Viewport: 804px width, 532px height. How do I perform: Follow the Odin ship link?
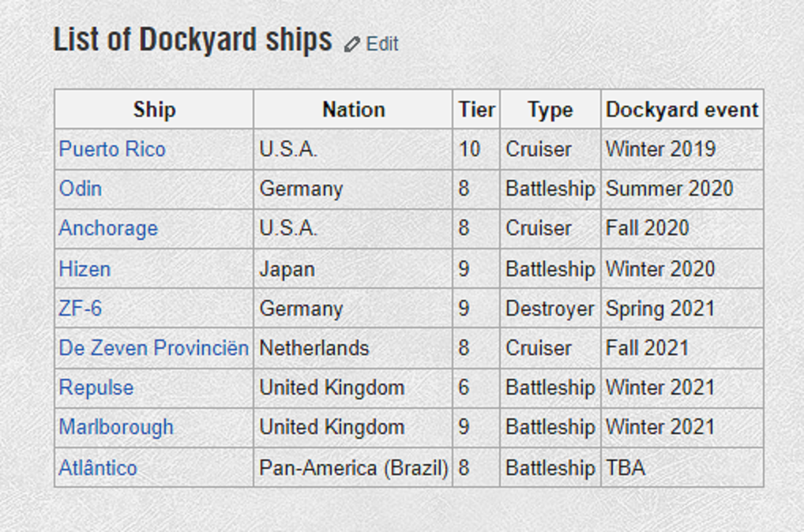coord(81,189)
